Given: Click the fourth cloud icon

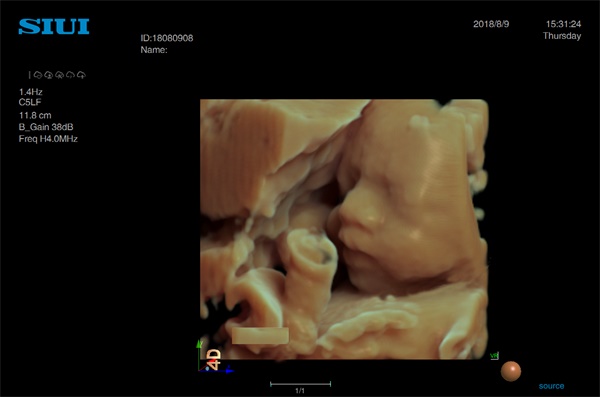Looking at the screenshot, I should point(70,75).
